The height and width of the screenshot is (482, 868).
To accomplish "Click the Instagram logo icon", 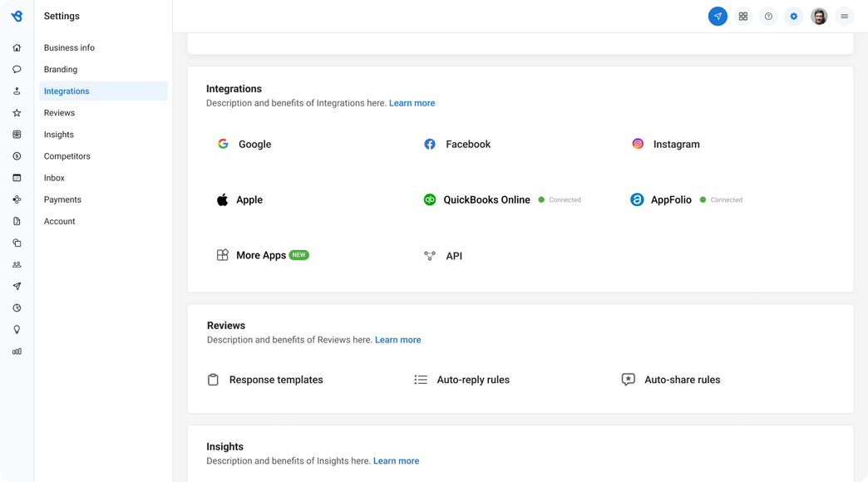I will click(x=638, y=144).
